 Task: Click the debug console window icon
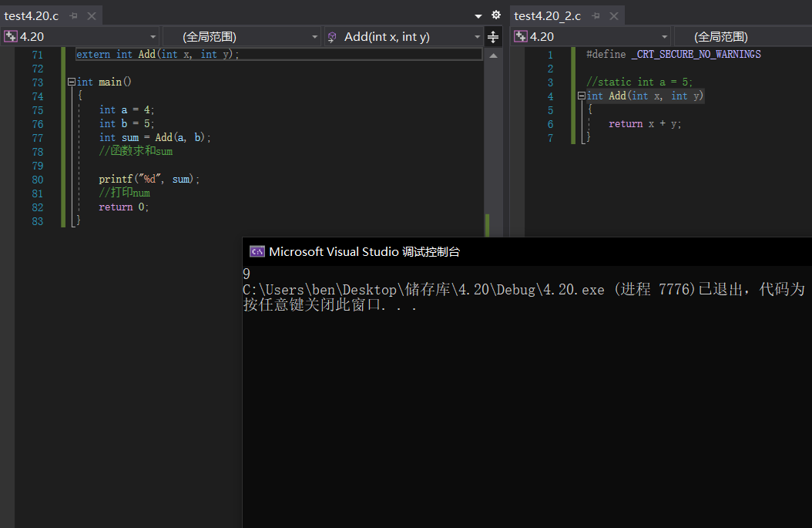[257, 252]
